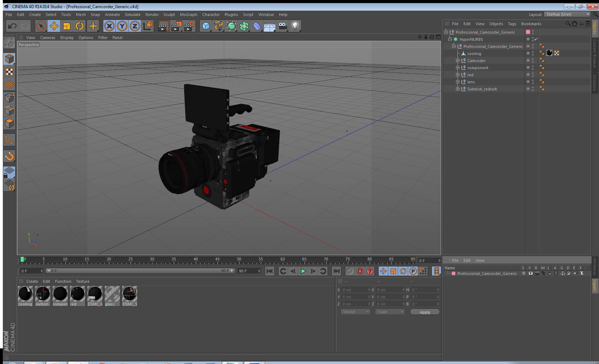Go to end of animation
Image resolution: width=599 pixels, height=364 pixels.
pyautogui.click(x=336, y=271)
